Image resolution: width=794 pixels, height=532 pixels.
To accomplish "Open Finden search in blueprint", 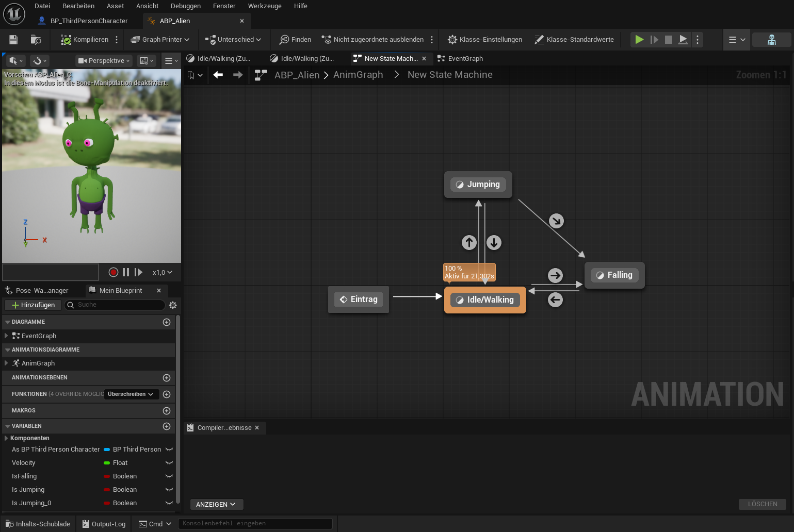I will click(295, 40).
